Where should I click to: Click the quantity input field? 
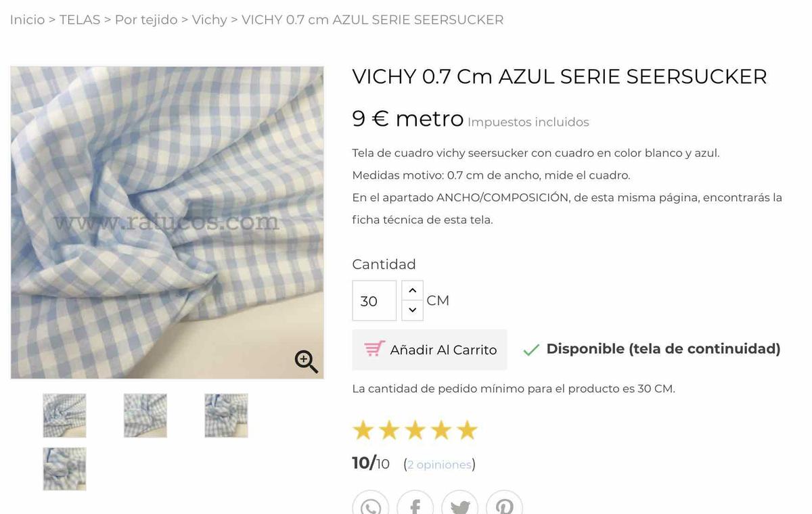pyautogui.click(x=374, y=301)
